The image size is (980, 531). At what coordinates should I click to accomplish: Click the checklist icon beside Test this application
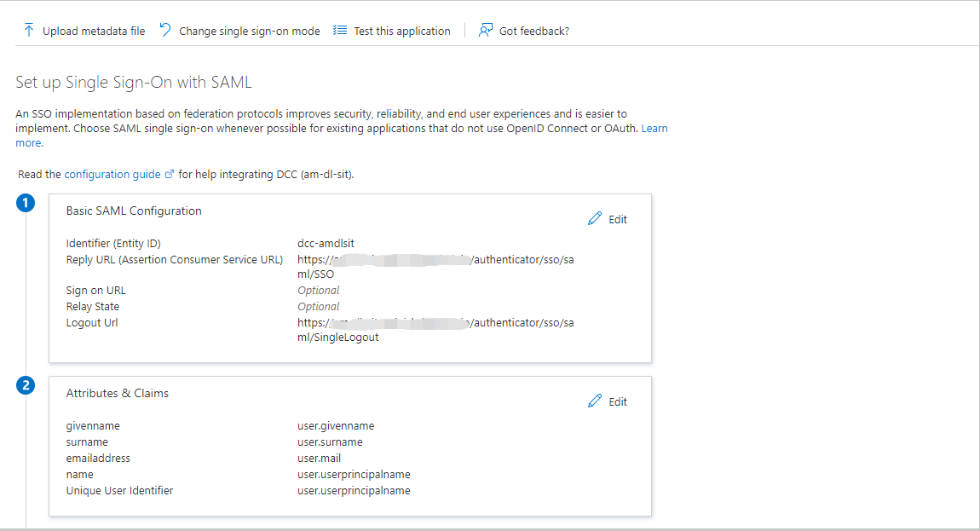pos(340,30)
